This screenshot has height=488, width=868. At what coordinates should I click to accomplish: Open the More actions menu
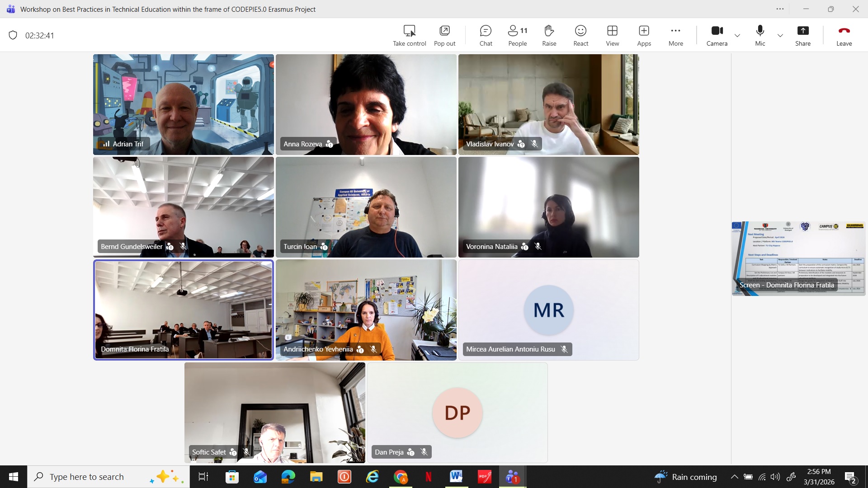pyautogui.click(x=675, y=35)
